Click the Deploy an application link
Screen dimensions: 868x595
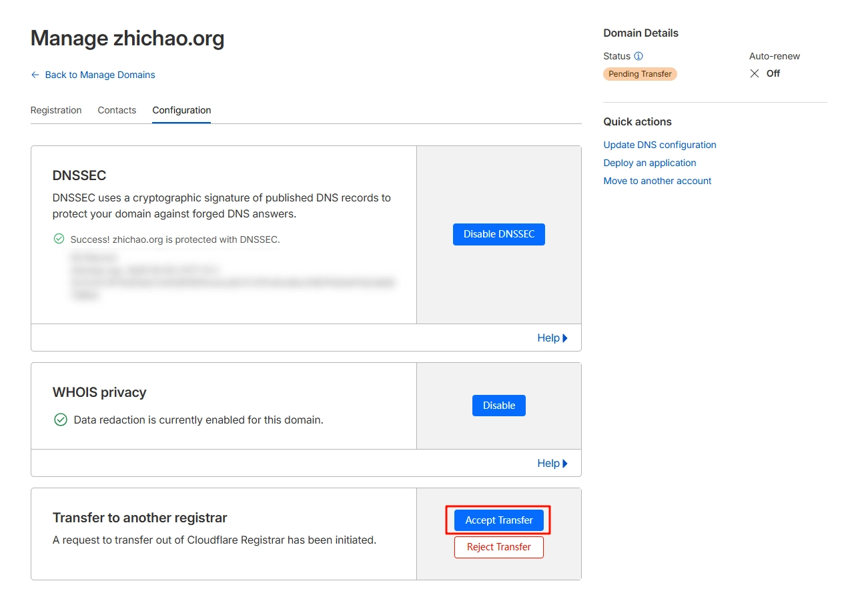coord(649,163)
